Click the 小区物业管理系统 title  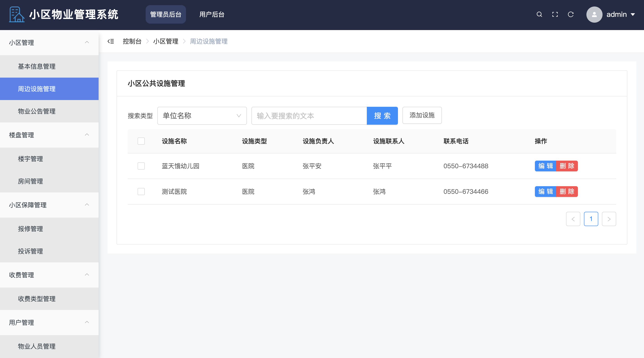[x=74, y=15]
